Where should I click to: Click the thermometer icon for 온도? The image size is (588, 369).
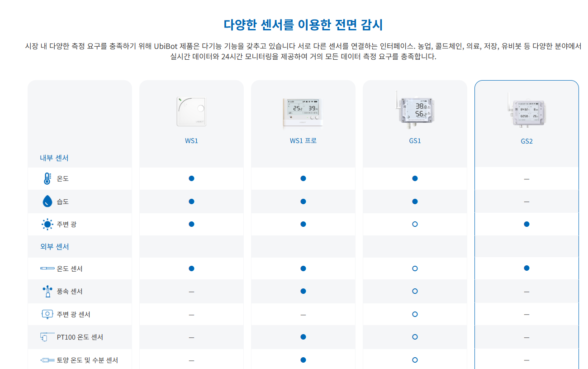click(47, 179)
